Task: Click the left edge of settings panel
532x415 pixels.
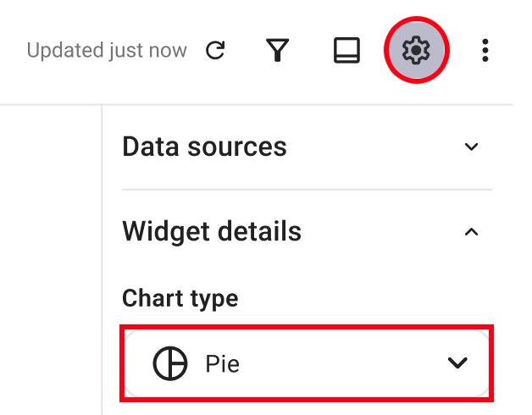Action: (102, 260)
